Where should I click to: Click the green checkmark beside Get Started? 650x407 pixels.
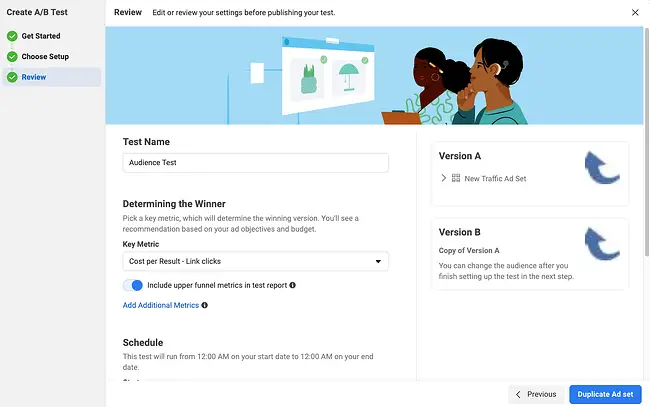pyautogui.click(x=12, y=36)
